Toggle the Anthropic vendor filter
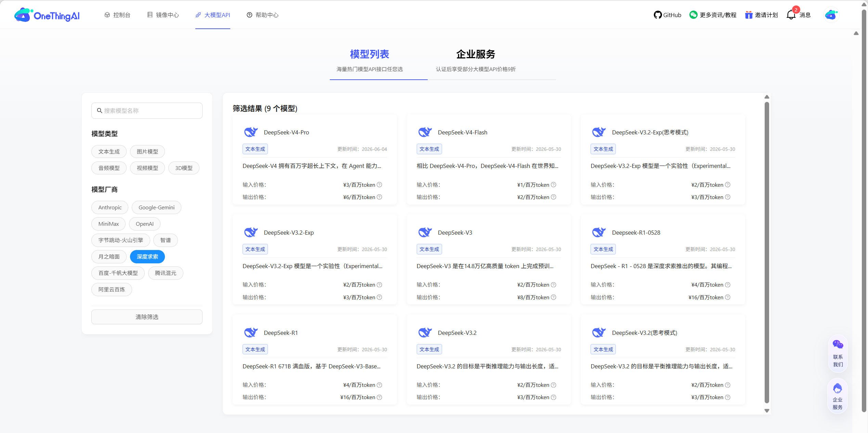Screen dimensions: 868x433 pos(110,207)
